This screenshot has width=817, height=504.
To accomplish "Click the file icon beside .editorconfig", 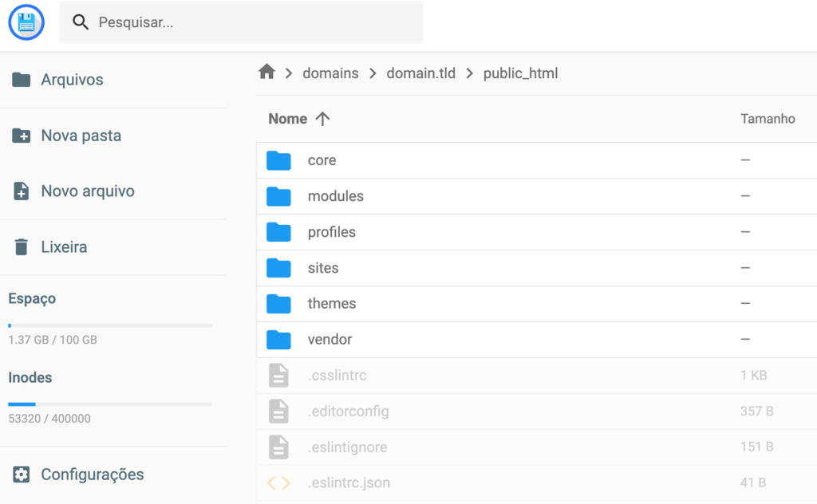I will [278, 411].
